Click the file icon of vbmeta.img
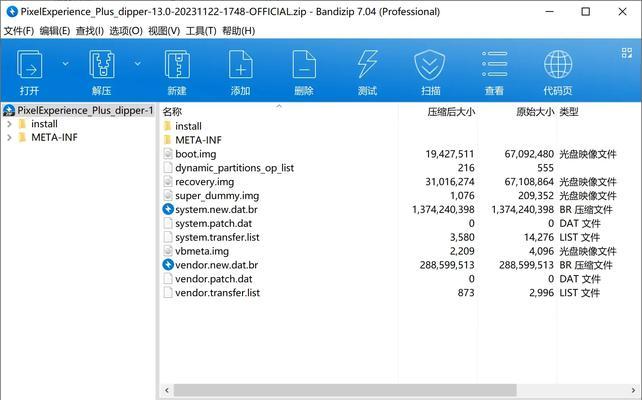642x400 pixels. point(168,251)
